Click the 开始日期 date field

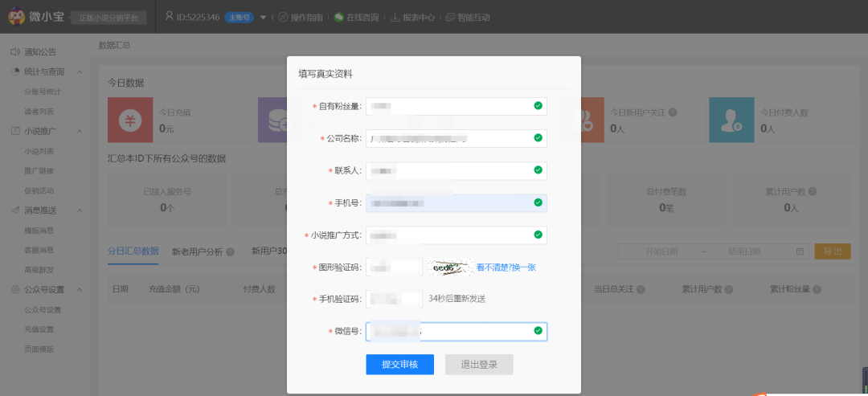click(x=661, y=251)
